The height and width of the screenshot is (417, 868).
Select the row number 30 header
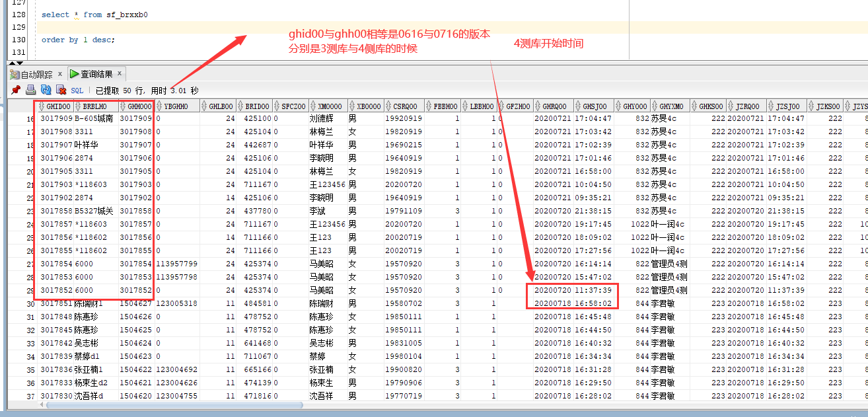click(21, 304)
